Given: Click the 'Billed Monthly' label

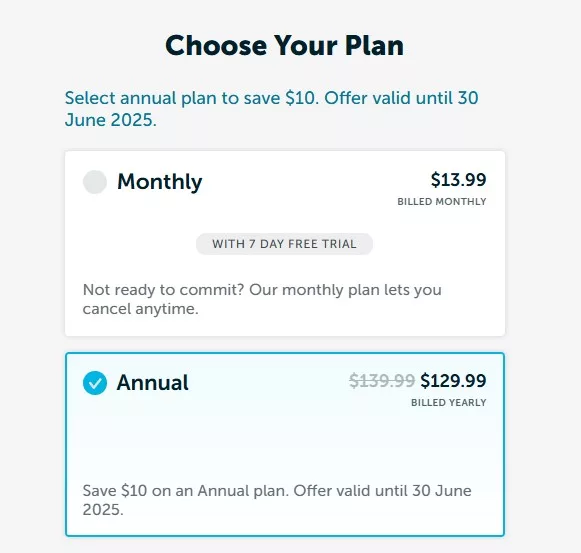Looking at the screenshot, I should click(x=442, y=202).
